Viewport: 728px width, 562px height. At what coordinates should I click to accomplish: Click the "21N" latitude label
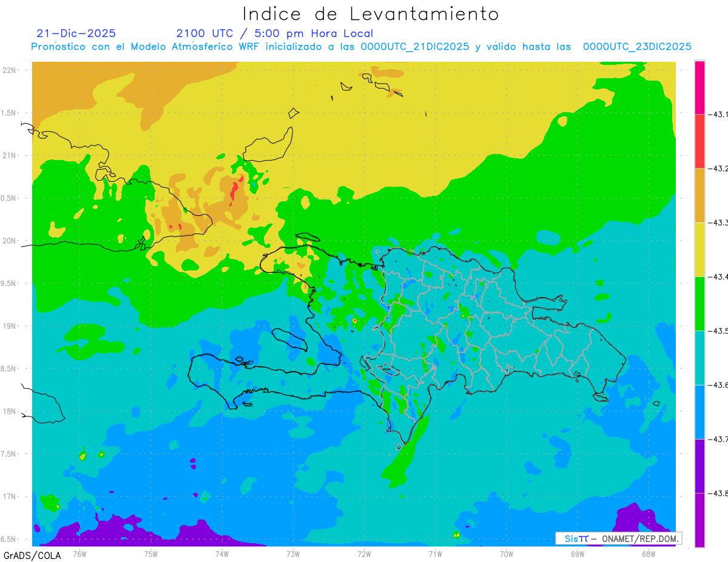click(9, 155)
